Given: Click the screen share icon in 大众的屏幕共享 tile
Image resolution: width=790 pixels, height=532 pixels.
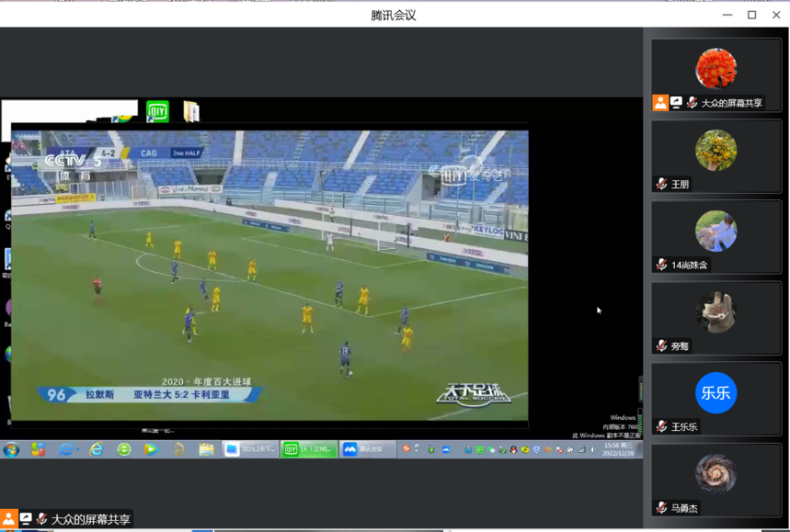Looking at the screenshot, I should 676,103.
